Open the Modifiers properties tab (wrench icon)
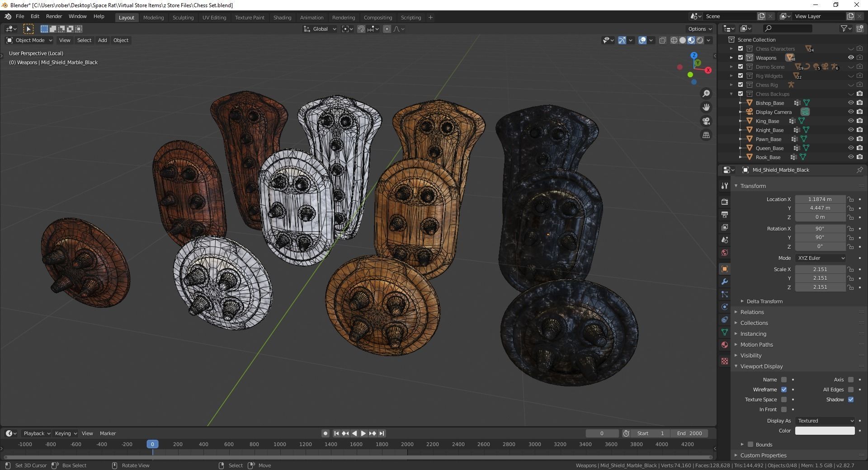 pos(725,282)
